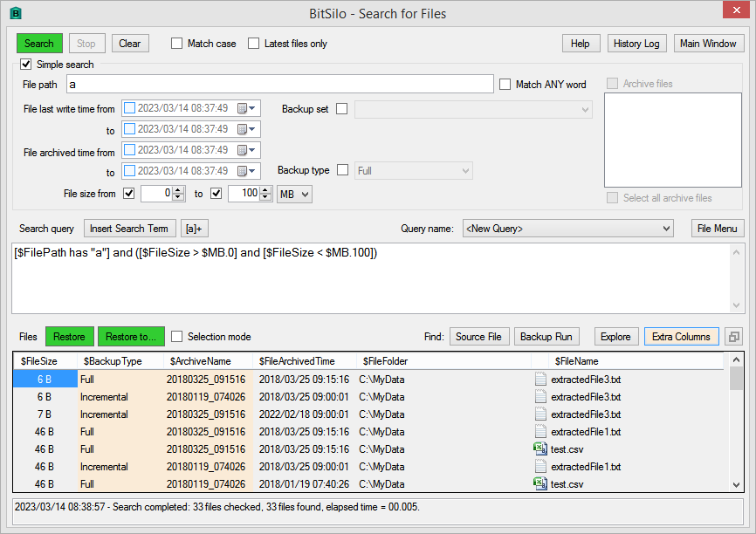Enable Backup type filter checkbox

click(x=343, y=170)
